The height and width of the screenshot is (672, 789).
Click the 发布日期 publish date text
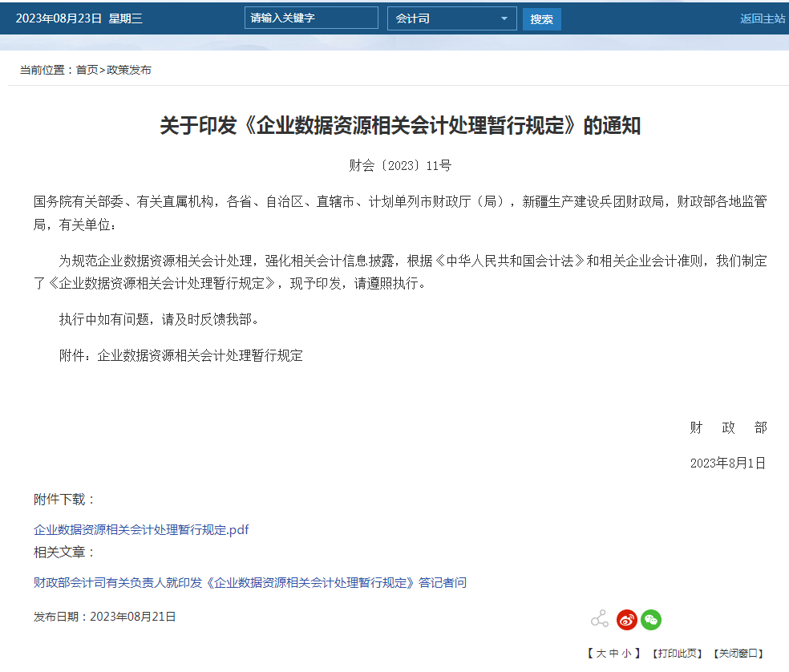(x=104, y=617)
